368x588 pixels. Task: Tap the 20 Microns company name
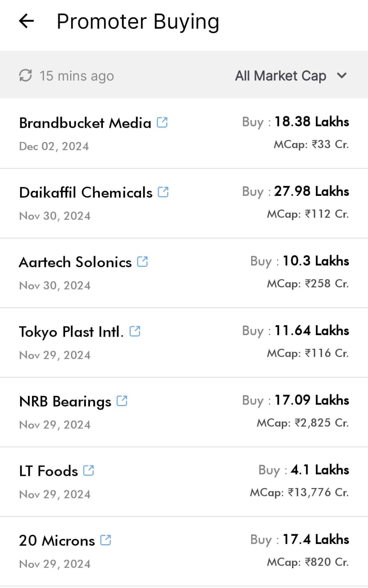57,541
